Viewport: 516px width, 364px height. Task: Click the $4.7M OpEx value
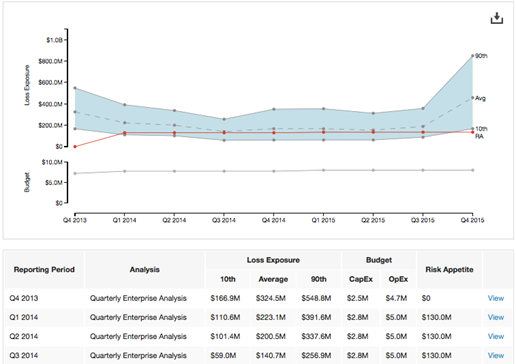[396, 298]
